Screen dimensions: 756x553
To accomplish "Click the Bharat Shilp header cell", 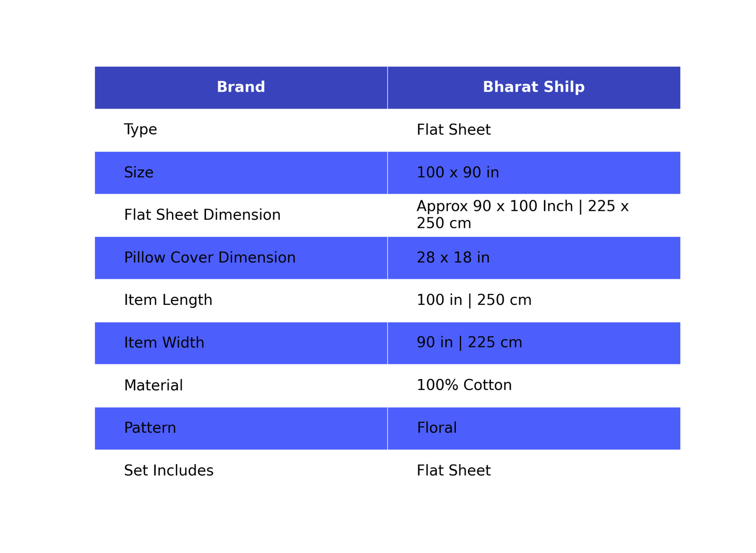I will [x=534, y=87].
